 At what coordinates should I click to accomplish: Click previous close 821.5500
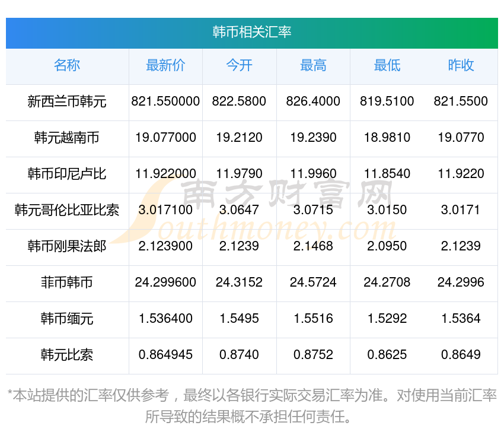[461, 101]
